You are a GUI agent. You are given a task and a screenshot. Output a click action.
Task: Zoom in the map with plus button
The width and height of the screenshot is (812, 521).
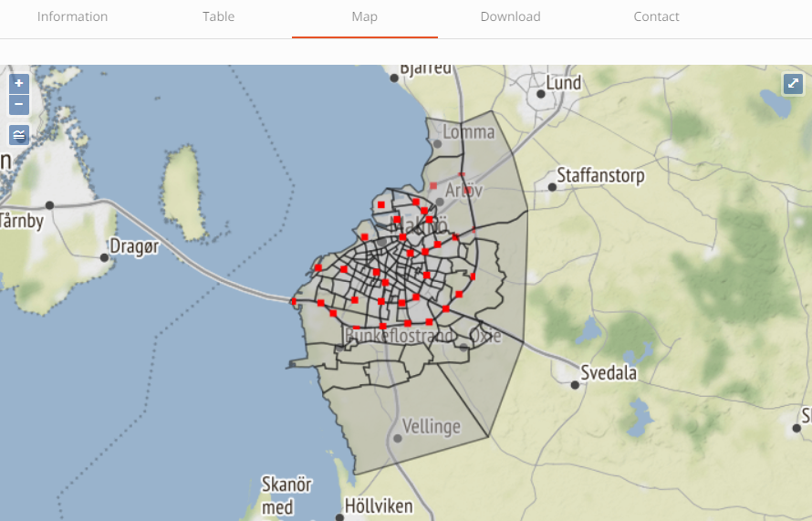click(x=19, y=83)
